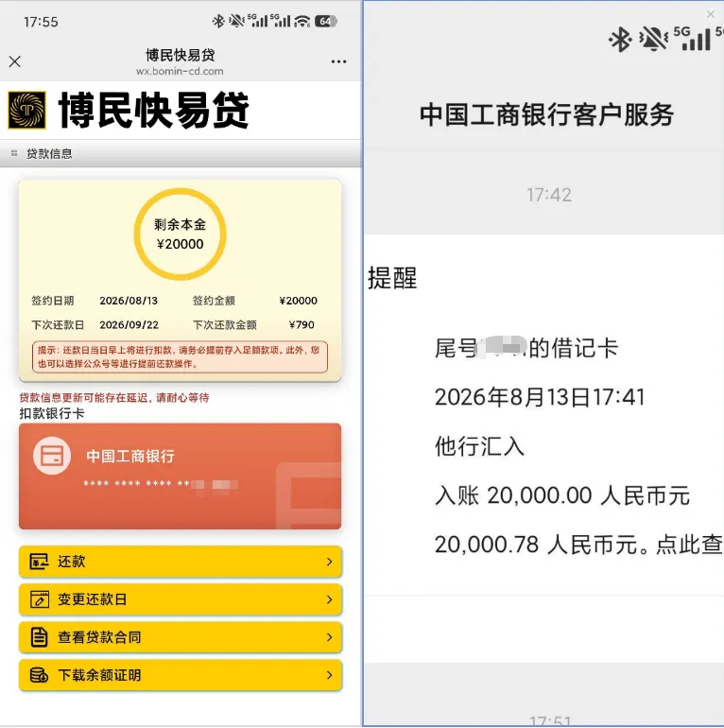This screenshot has width=724, height=728.
Task: Tap the 下载余额证明 coins icon
Action: click(39, 675)
